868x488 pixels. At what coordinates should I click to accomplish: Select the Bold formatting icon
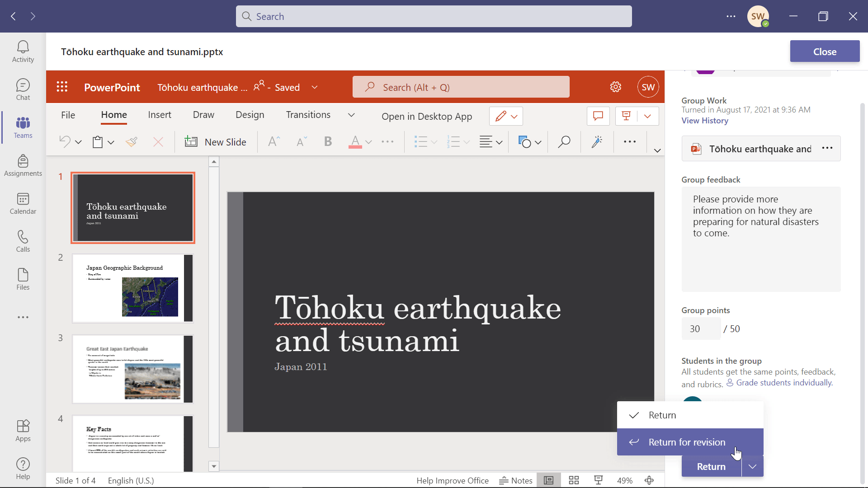pos(328,141)
